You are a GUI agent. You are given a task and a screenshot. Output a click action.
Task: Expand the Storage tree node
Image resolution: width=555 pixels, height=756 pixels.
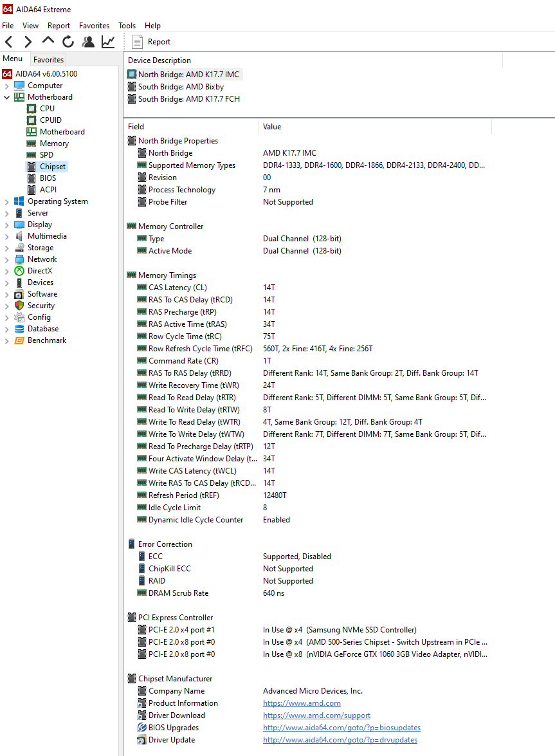[x=6, y=248]
